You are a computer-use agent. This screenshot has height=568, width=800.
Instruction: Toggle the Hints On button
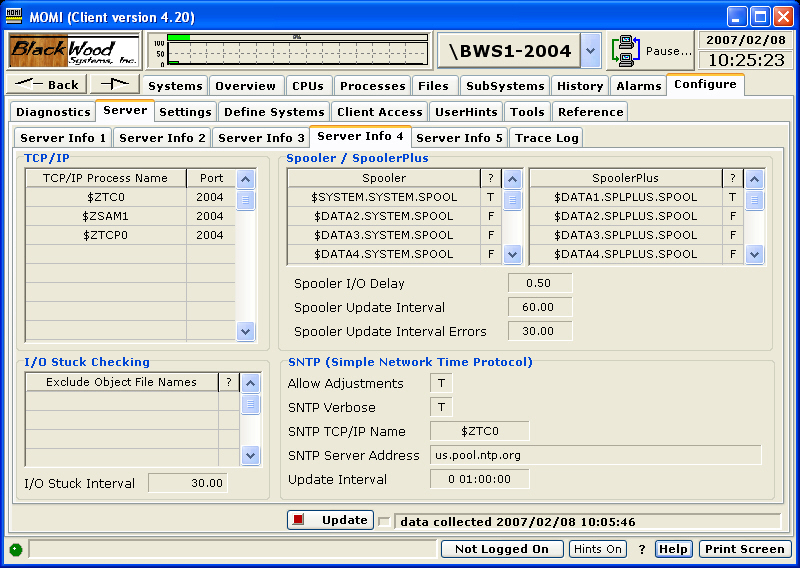point(598,549)
